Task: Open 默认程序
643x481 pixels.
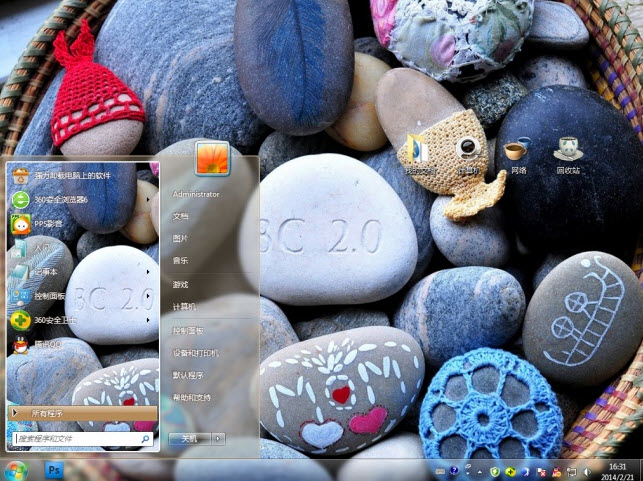Action: (188, 375)
